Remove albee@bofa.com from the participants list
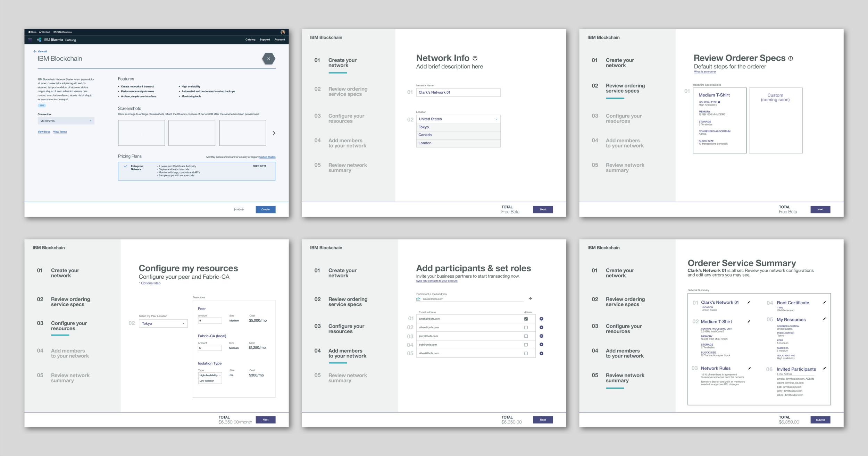This screenshot has width=868, height=456. coord(541,327)
